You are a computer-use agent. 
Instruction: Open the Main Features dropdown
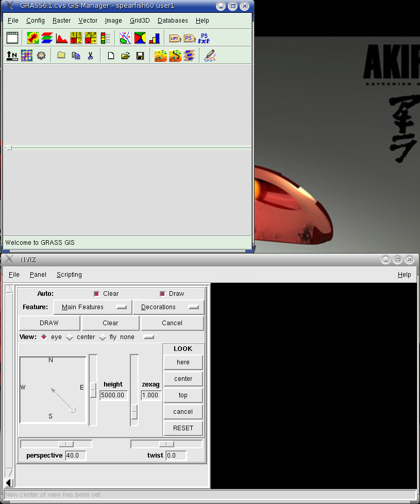(93, 307)
